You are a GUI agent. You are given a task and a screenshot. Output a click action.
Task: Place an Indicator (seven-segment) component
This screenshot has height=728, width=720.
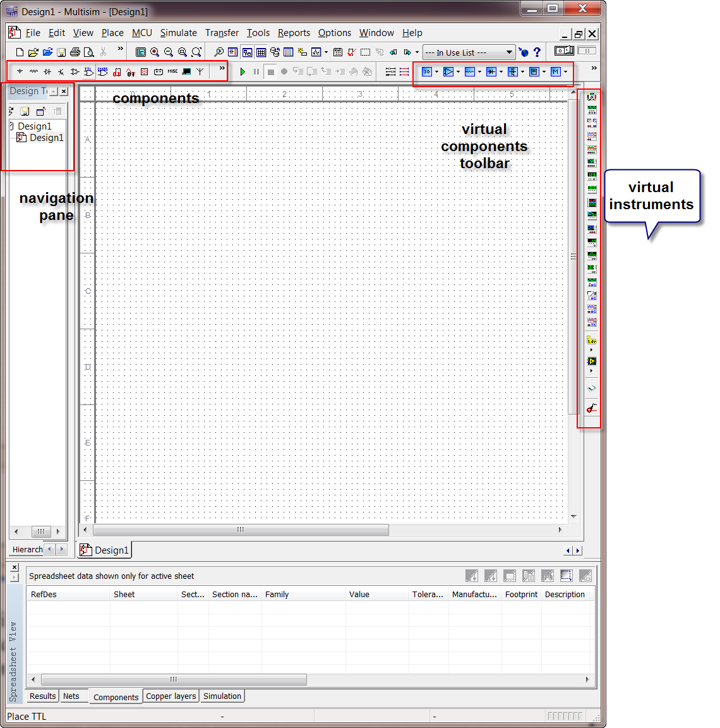pos(144,71)
